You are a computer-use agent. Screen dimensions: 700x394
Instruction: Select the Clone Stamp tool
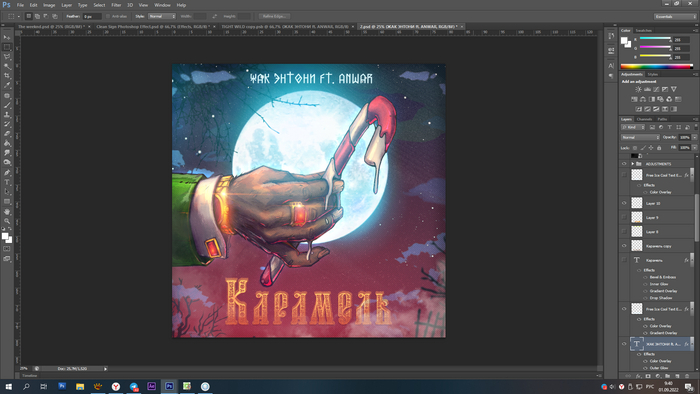click(7, 115)
